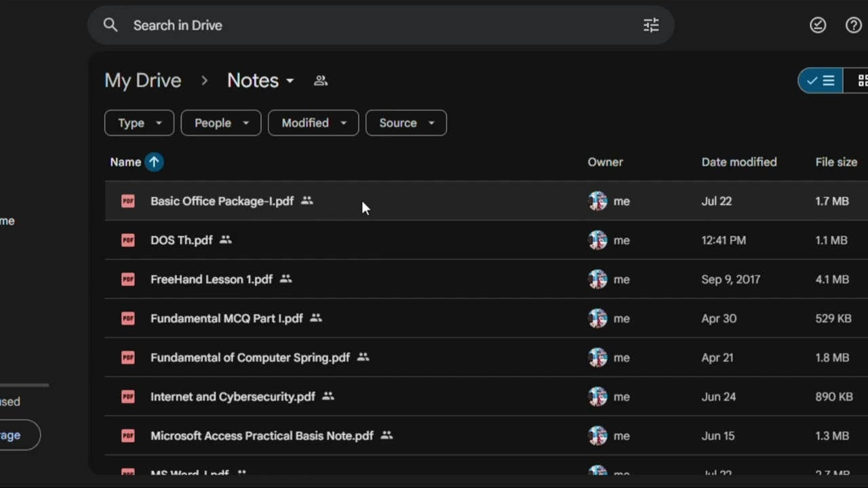Click PDF icon of Microsoft Access Practical Basis Note.pdf
Screen dimensions: 868x488
(x=128, y=436)
